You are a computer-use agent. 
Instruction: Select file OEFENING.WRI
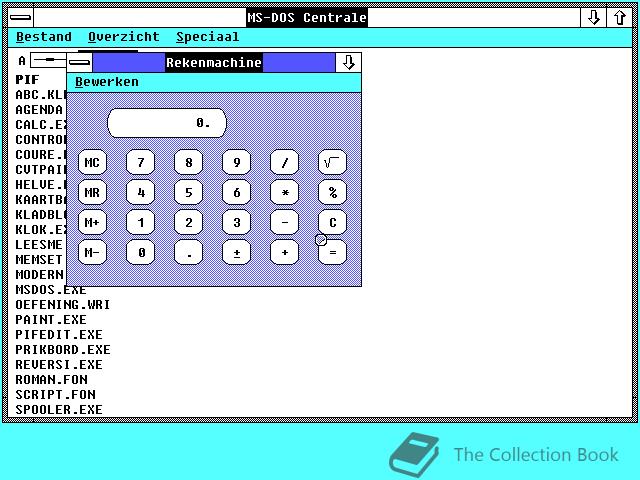[62, 305]
